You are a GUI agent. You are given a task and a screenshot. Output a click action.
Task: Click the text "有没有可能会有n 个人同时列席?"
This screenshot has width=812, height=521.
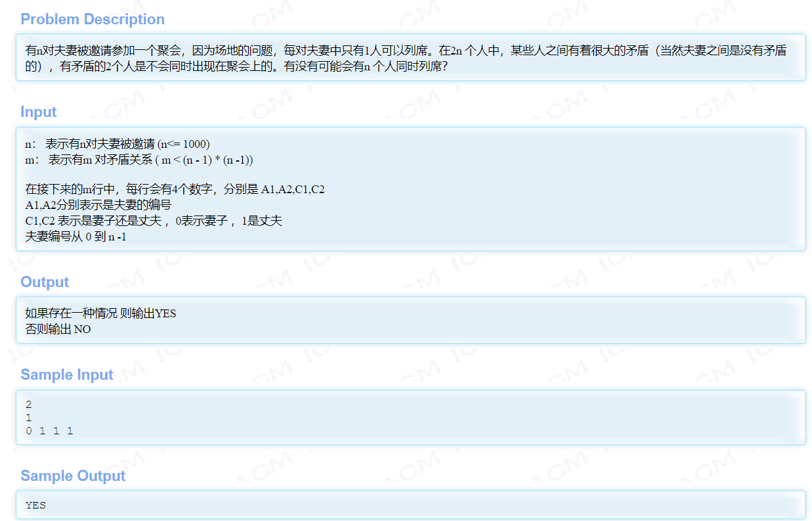pos(366,67)
